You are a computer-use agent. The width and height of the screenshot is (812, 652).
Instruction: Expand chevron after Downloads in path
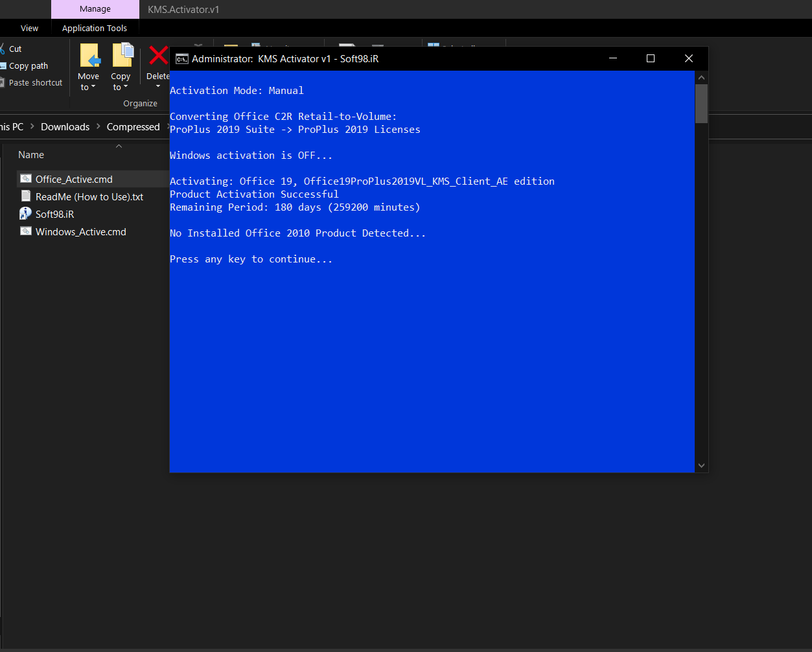point(99,126)
